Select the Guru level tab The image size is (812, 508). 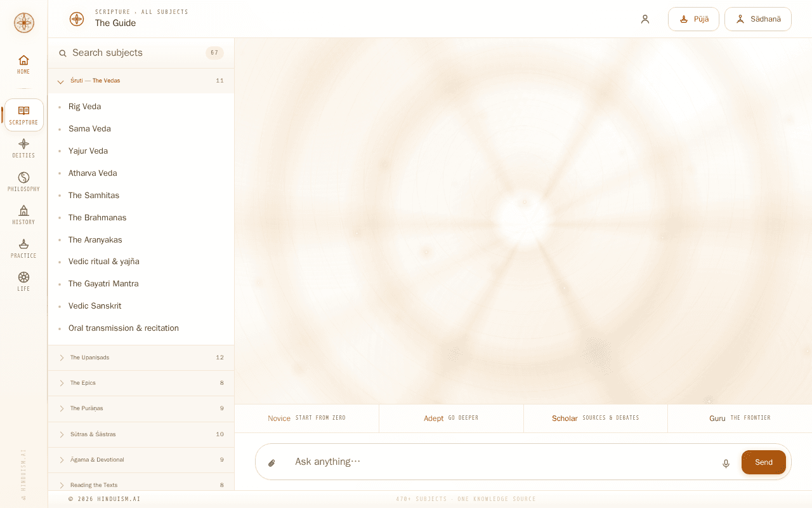tap(740, 418)
